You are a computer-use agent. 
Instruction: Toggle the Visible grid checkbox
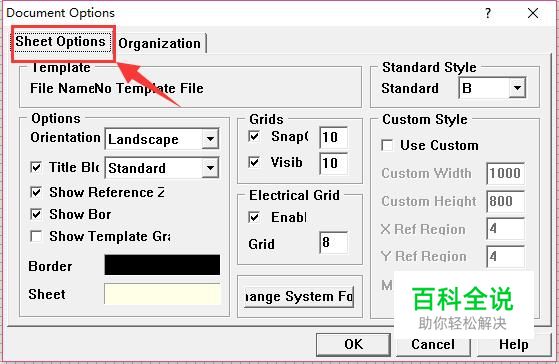pos(254,163)
